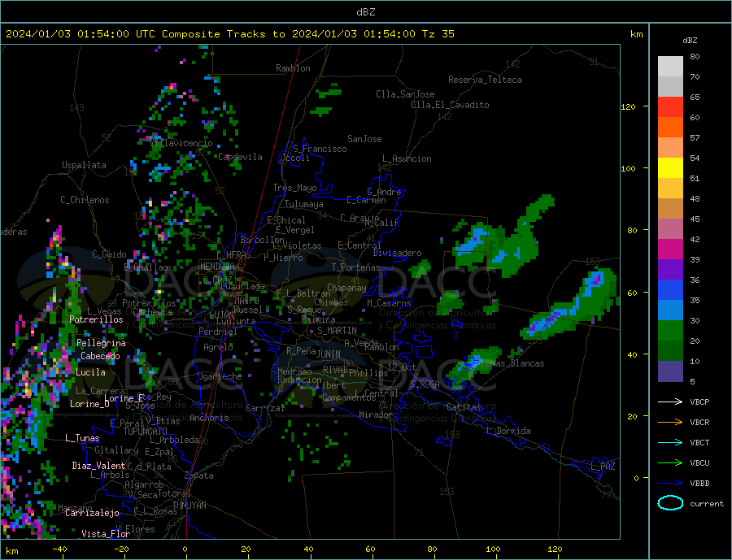Image resolution: width=732 pixels, height=560 pixels.
Task: Click the 'Ugarteche' map label
Action: (220, 376)
